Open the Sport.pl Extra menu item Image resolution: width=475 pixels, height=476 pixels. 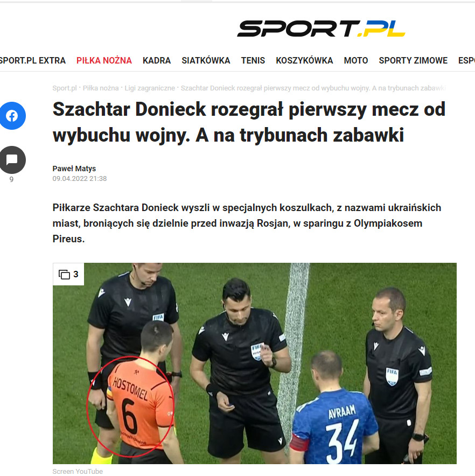tap(32, 60)
